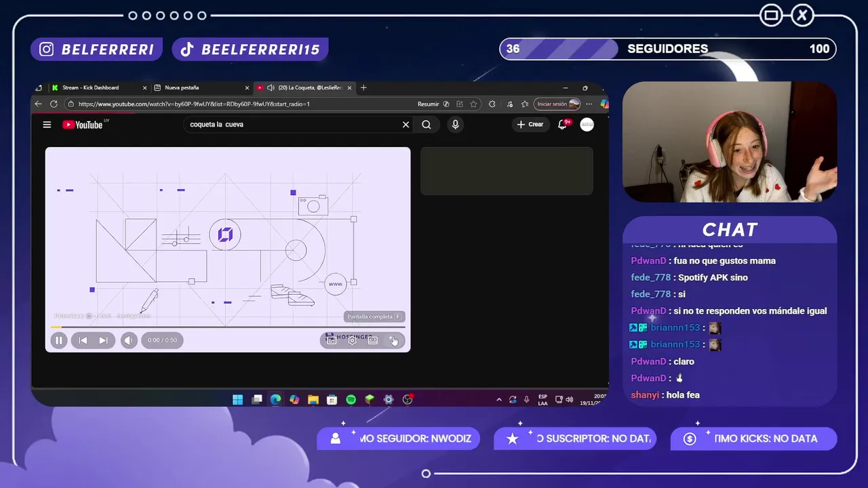Image resolution: width=868 pixels, height=488 pixels.
Task: Go back in the browser
Action: pyautogui.click(x=38, y=104)
